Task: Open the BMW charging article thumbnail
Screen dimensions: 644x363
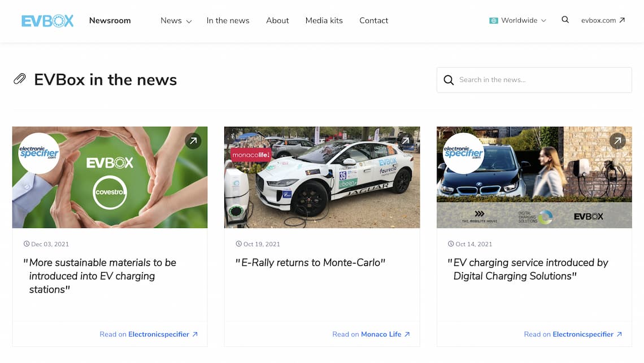Action: [x=534, y=177]
